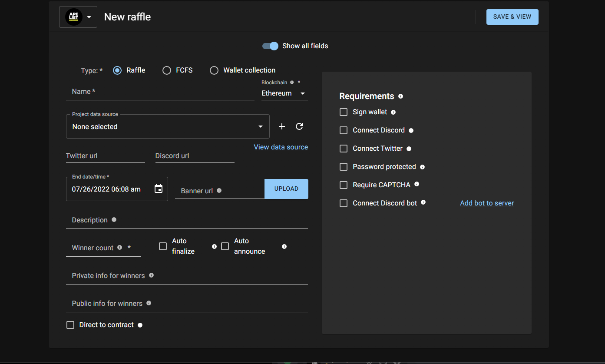Check the Auto finalize checkbox
605x364 pixels.
pos(163,246)
